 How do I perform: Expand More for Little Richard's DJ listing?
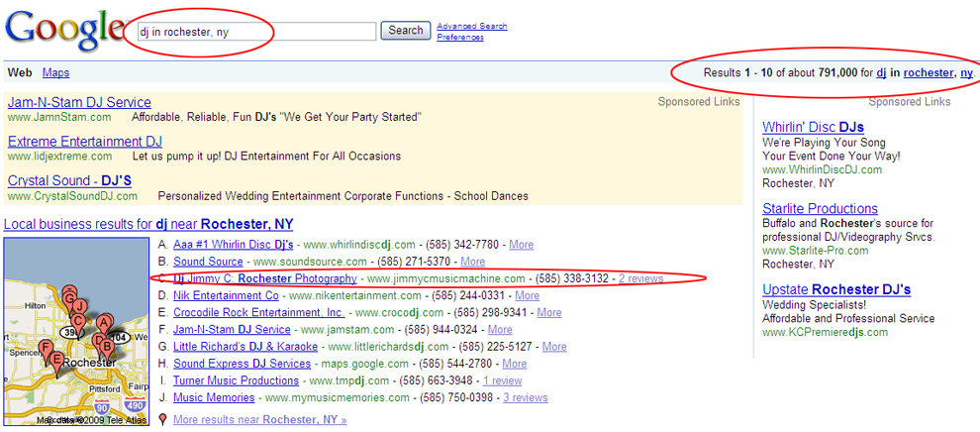tap(554, 347)
